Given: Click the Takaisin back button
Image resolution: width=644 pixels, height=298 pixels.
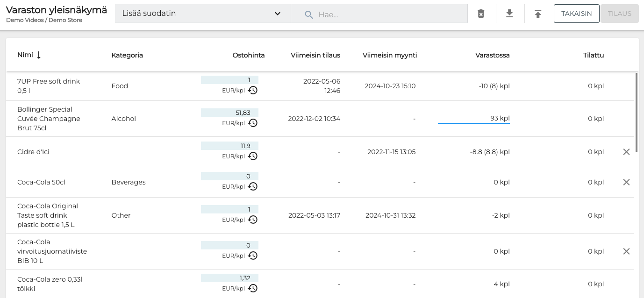Looking at the screenshot, I should coord(576,14).
